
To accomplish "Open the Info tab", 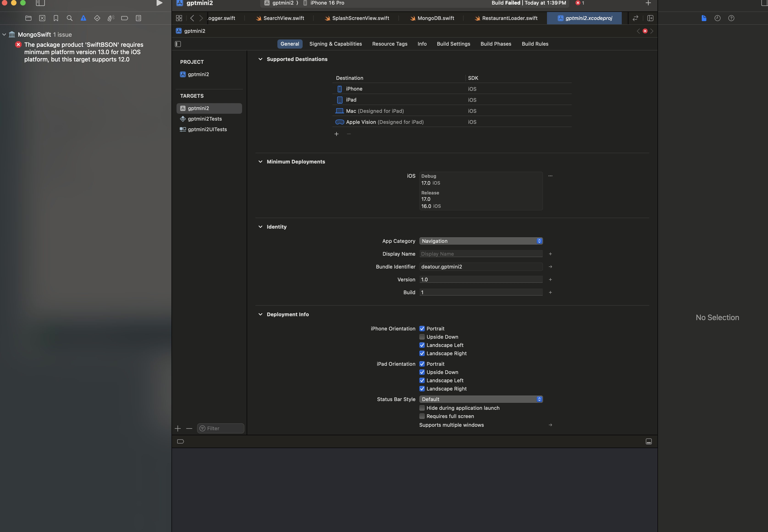I will (x=422, y=44).
